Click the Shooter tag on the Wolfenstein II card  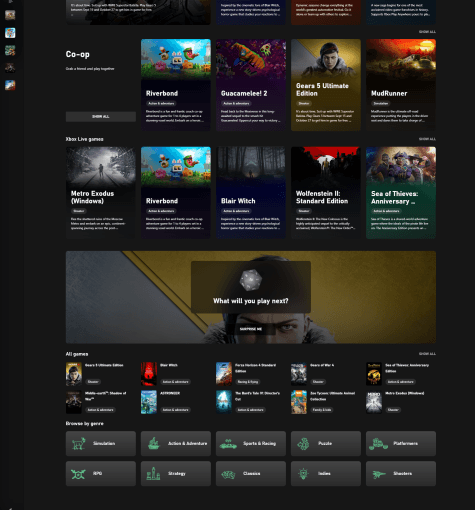tap(304, 211)
